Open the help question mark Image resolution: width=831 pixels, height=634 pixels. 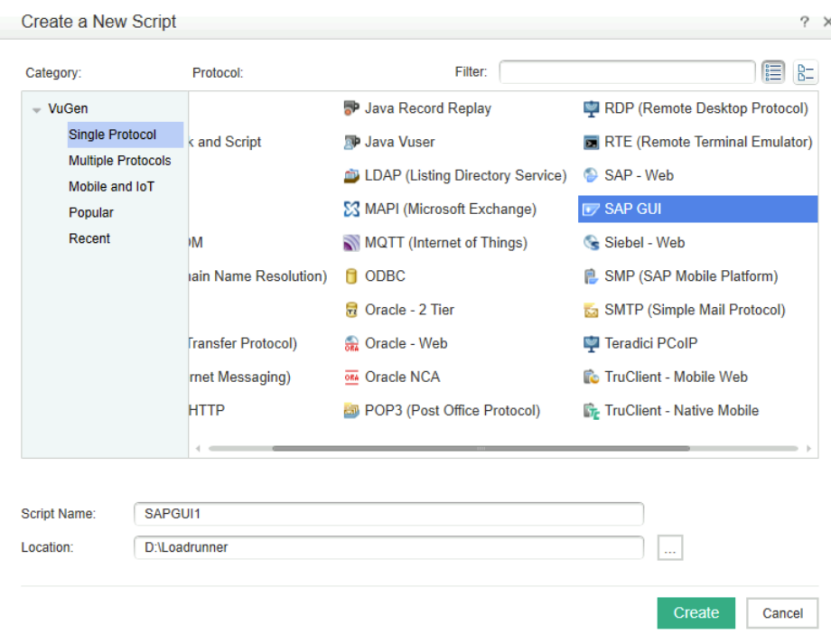pyautogui.click(x=805, y=22)
